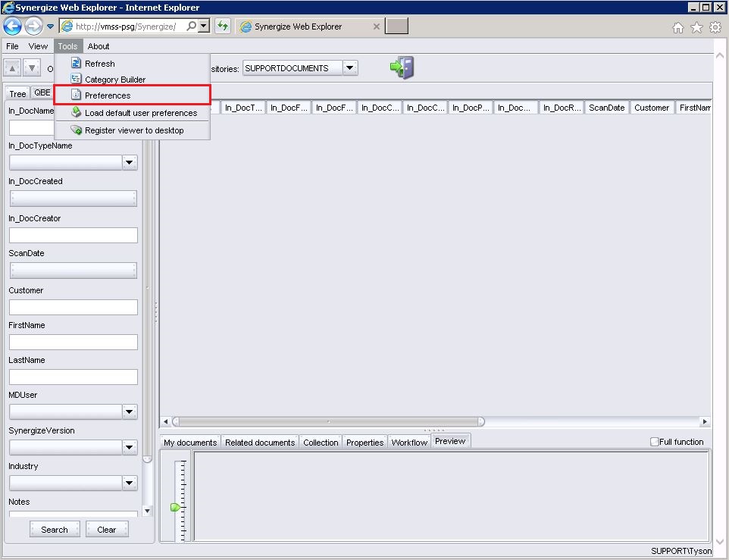Screen dimensions: 729x560
Task: Choose Preferences from Tools menu
Action: 132,95
